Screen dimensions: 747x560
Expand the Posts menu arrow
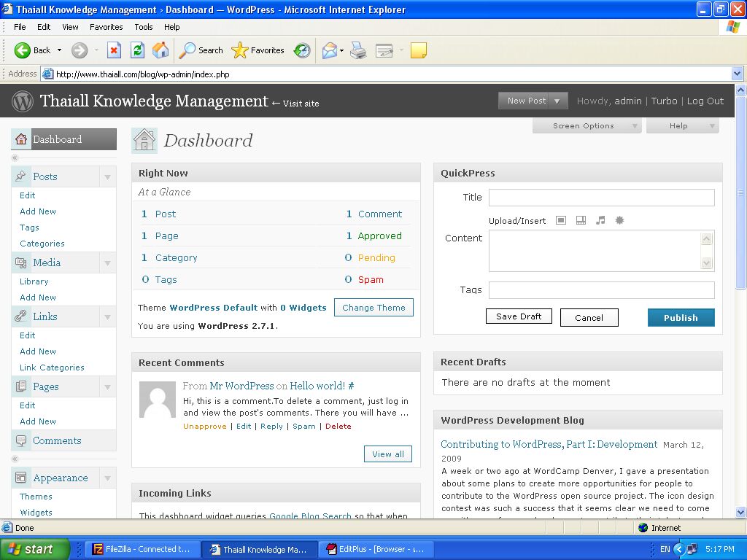pos(107,177)
